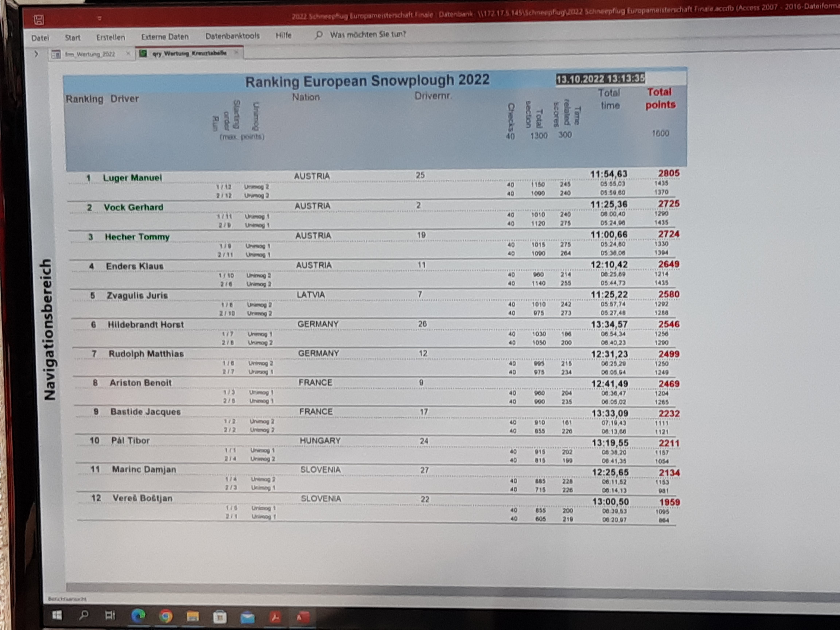This screenshot has width=840, height=630.
Task: Open the Datenbanktools ribbon tab
Action: [x=232, y=36]
